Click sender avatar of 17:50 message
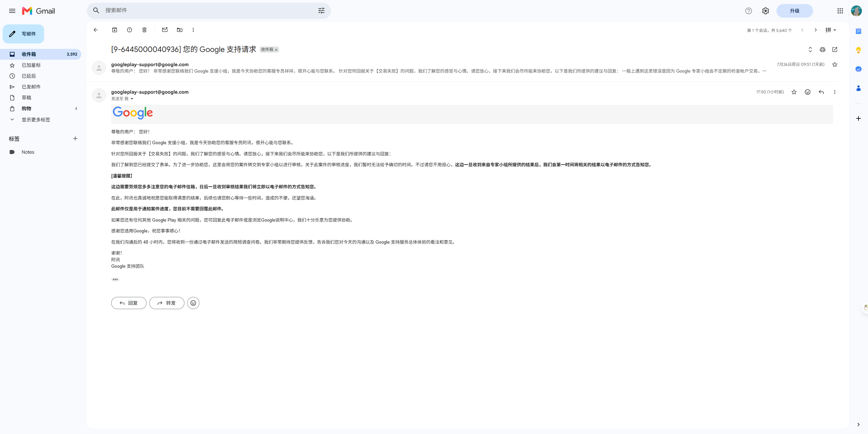 coord(99,95)
